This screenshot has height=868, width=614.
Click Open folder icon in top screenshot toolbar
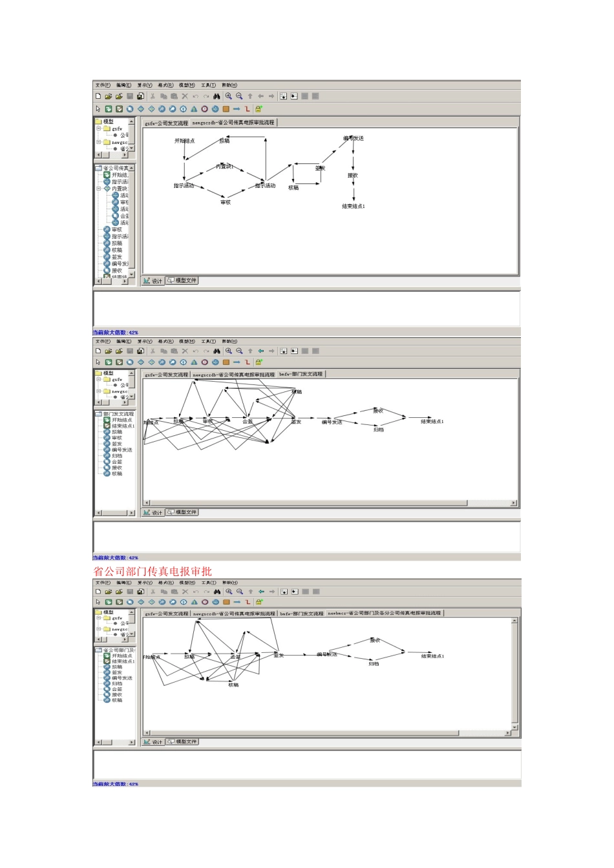(x=109, y=96)
